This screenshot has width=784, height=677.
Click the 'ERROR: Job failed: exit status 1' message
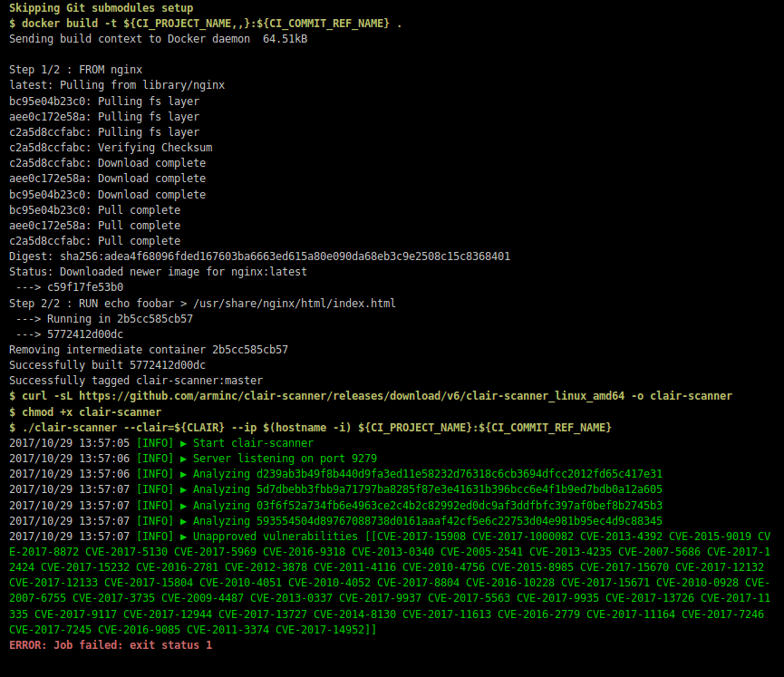(x=111, y=644)
